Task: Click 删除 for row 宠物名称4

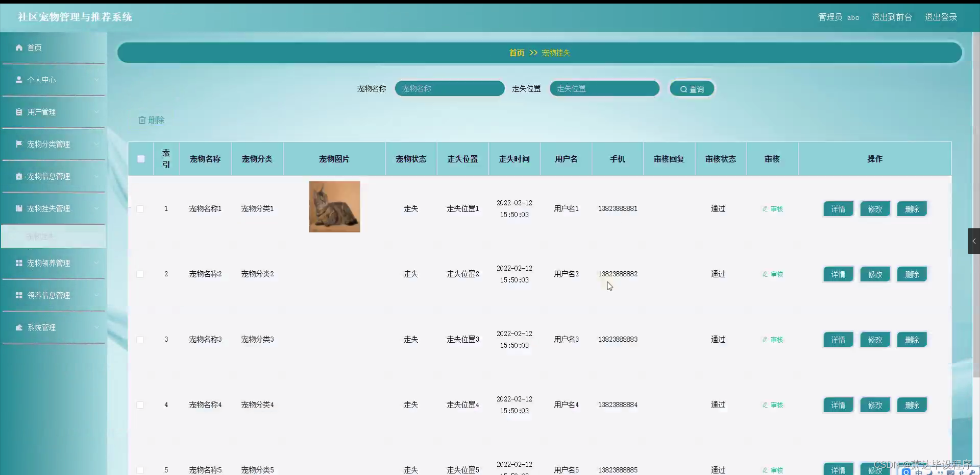Action: 912,405
